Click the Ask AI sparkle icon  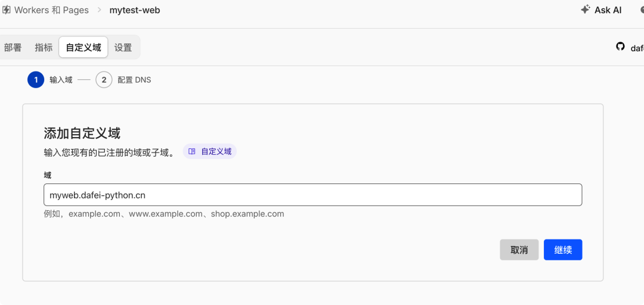586,10
